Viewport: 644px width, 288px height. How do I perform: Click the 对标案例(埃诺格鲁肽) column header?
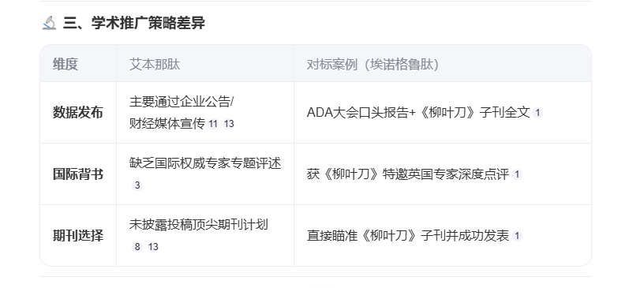pyautogui.click(x=373, y=64)
